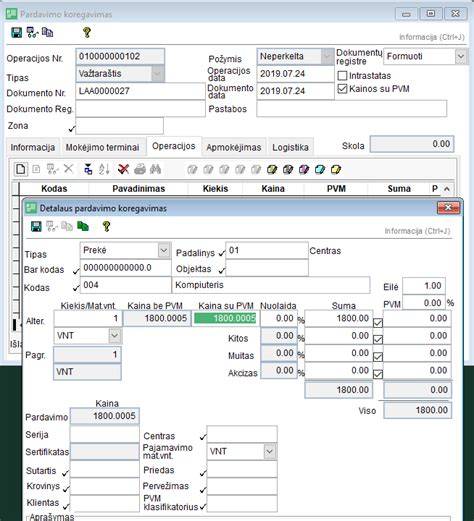Open the Formuoti document register dropdown

tap(461, 56)
